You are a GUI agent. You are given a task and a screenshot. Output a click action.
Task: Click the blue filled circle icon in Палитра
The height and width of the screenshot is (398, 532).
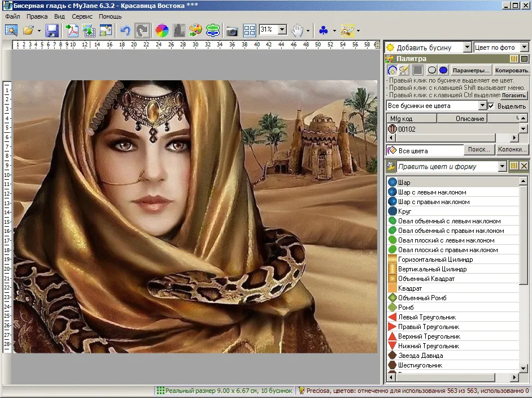(443, 70)
